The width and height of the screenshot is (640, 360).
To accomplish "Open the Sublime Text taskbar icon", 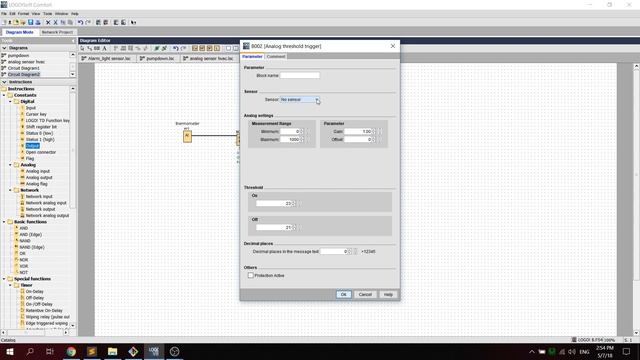I will click(92, 351).
